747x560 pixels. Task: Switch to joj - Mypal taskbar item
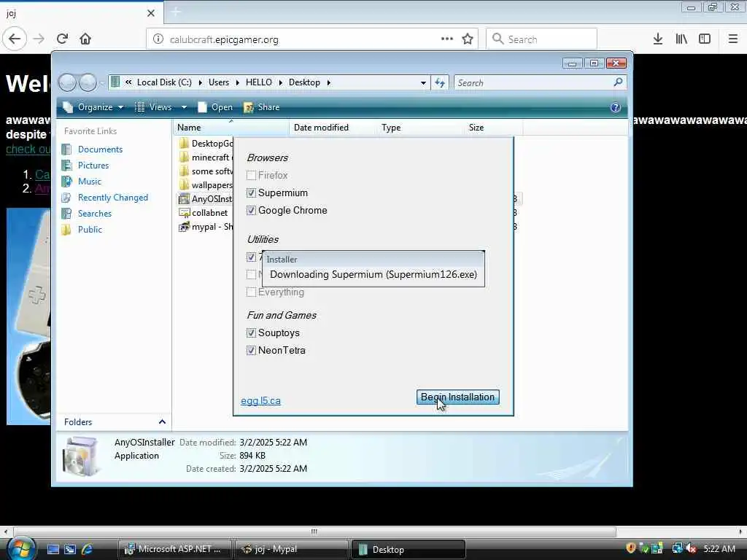pos(290,550)
